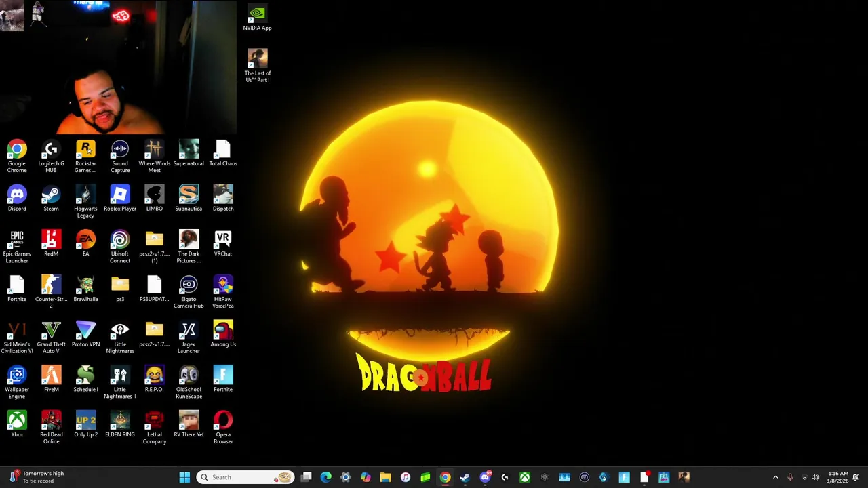Select HitPaw VoicePea desktop icon
The height and width of the screenshot is (488, 868).
point(223,292)
